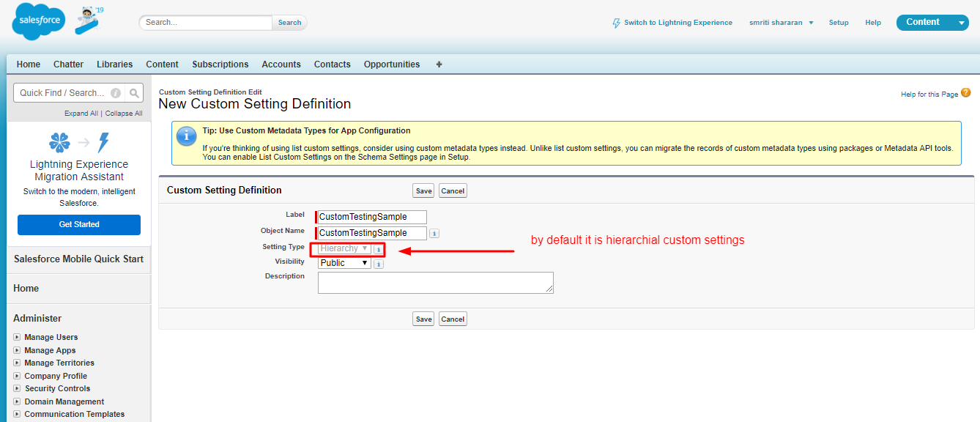The height and width of the screenshot is (422, 980).
Task: Click the Collapse All link
Action: 123,113
